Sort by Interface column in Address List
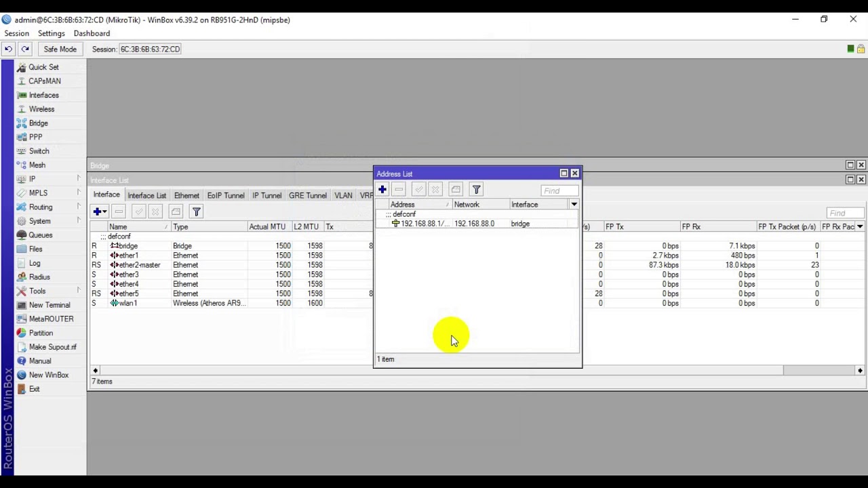The image size is (868, 488). coord(540,205)
